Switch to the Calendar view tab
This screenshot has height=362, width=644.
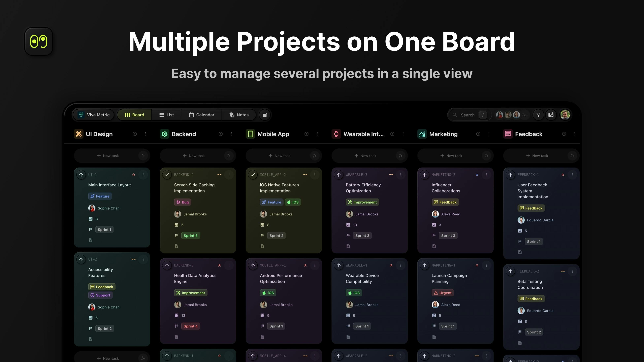click(202, 115)
